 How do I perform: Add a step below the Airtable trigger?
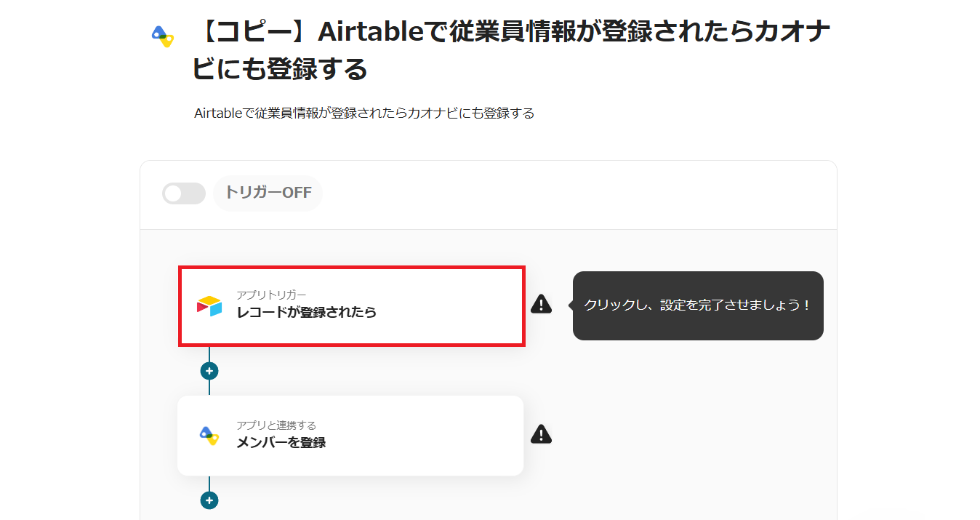click(209, 371)
